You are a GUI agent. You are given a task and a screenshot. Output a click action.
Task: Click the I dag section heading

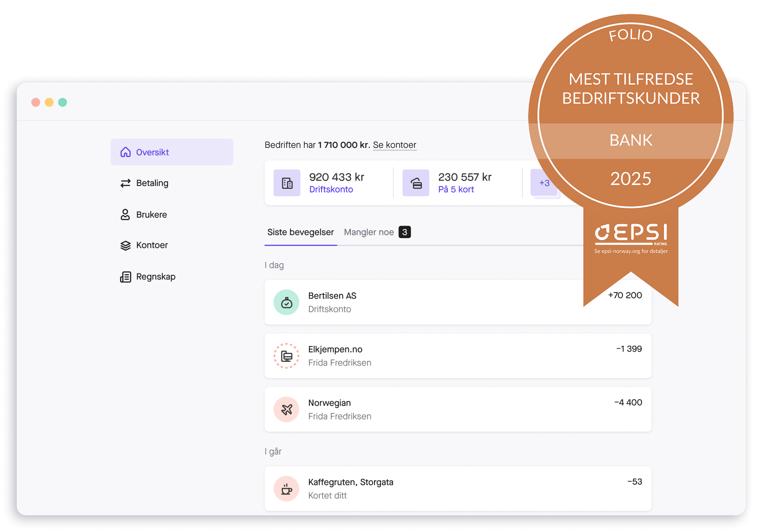tap(274, 265)
